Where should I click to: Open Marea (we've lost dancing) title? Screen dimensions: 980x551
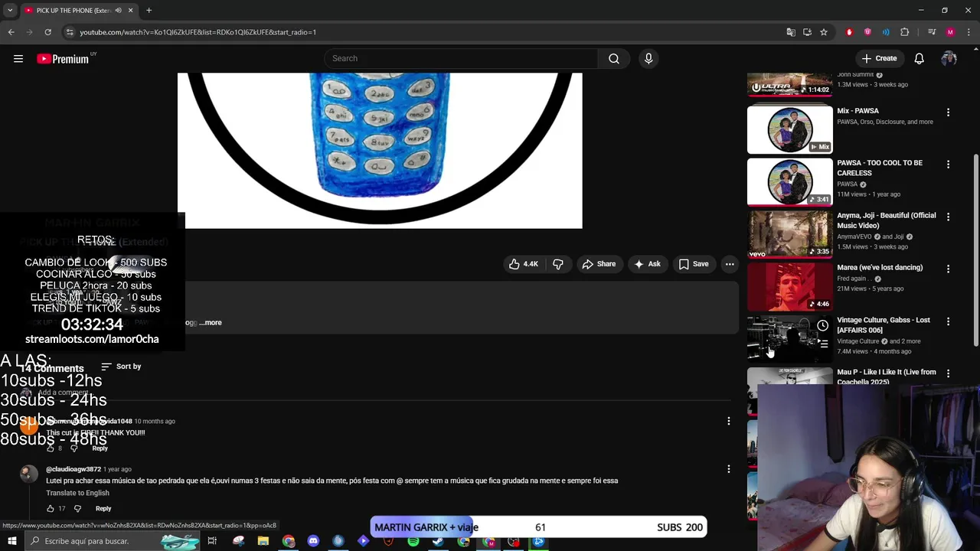coord(880,268)
